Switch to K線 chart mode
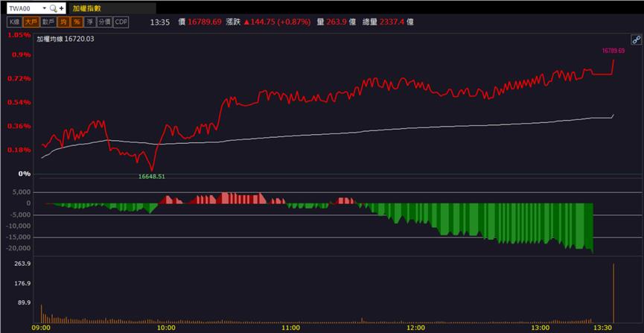The image size is (644, 333). (x=14, y=22)
